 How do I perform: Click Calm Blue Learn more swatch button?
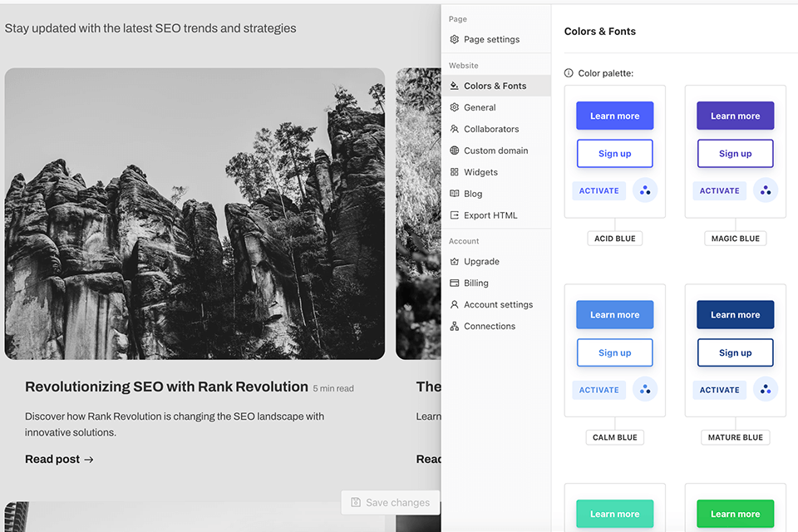(x=615, y=314)
